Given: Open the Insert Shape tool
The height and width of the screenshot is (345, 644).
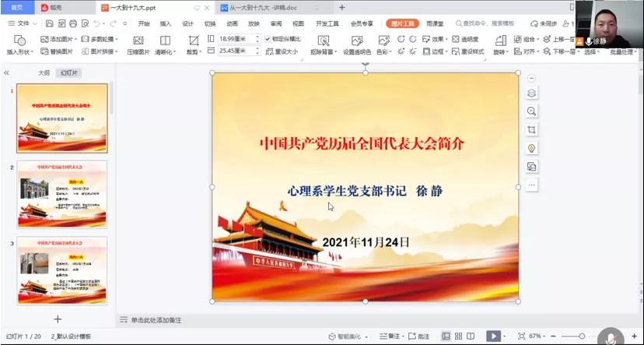Looking at the screenshot, I should pyautogui.click(x=19, y=44).
